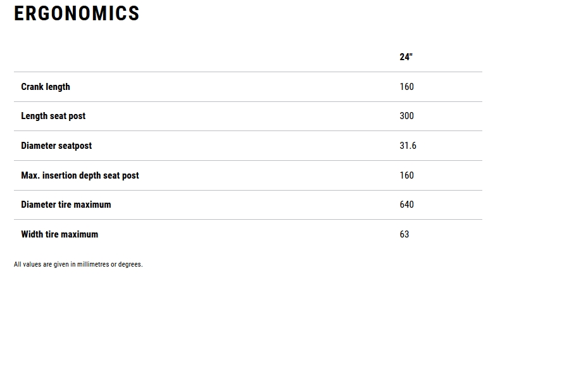This screenshot has height=380, width=588.
Task: Click the ERGONOMICS heading
Action: (x=77, y=13)
